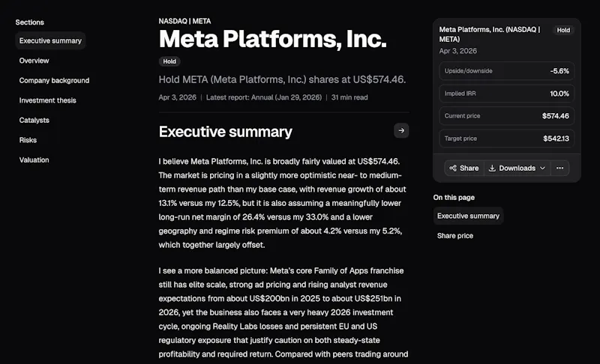The height and width of the screenshot is (364, 600).
Task: Go to Company background section
Action: click(54, 81)
